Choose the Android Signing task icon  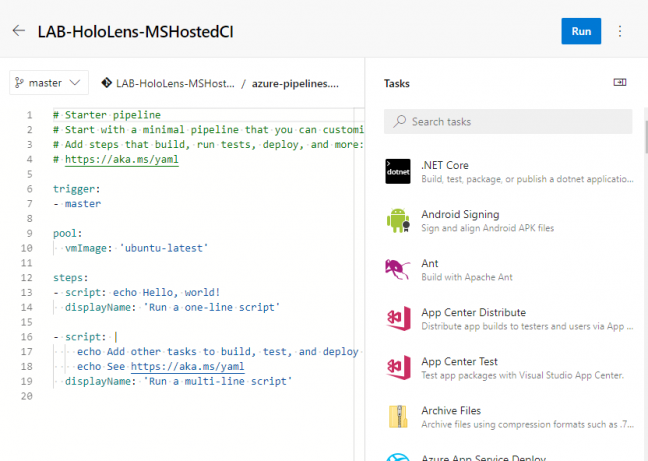(x=398, y=220)
